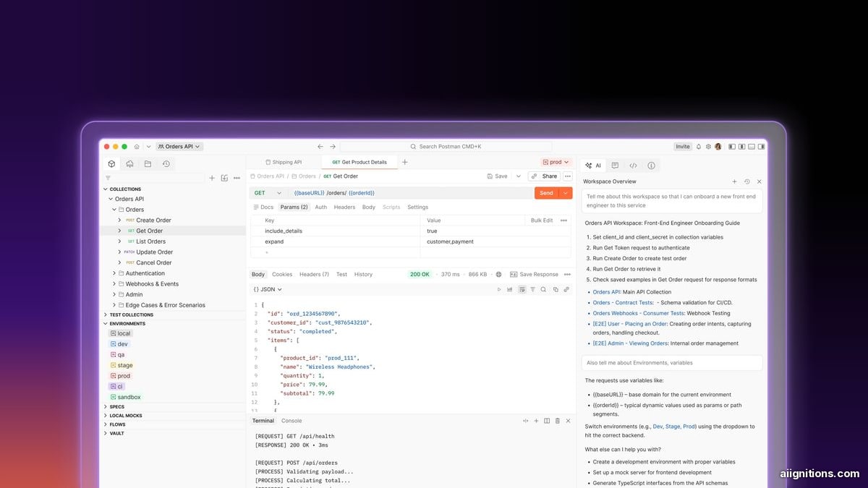This screenshot has width=868, height=488.
Task: Expand the Create Order request
Action: pyautogui.click(x=120, y=220)
